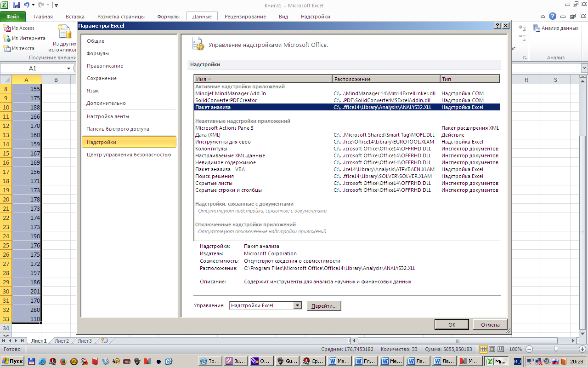The height and width of the screenshot is (368, 588).
Task: Switch to the Рецензирование tab
Action: (x=245, y=17)
